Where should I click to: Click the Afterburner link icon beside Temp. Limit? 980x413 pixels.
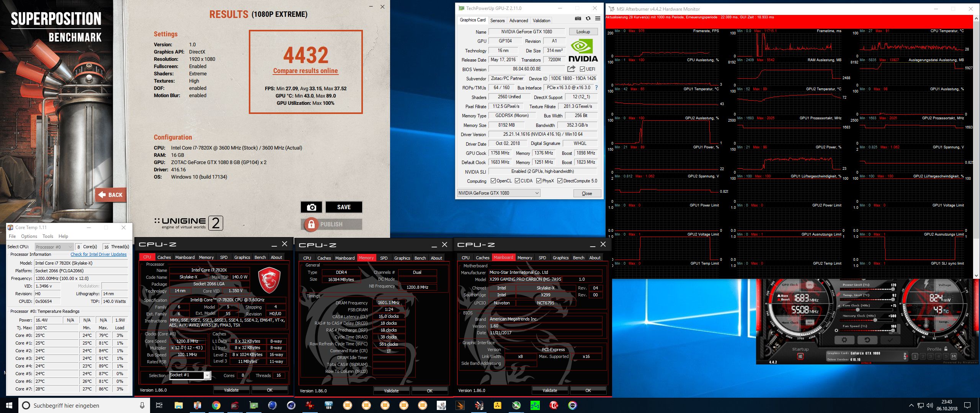point(839,294)
